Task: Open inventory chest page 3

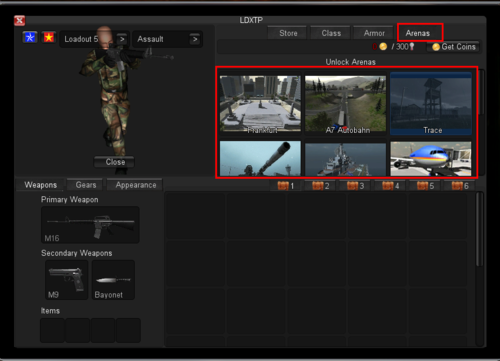Action: click(356, 186)
